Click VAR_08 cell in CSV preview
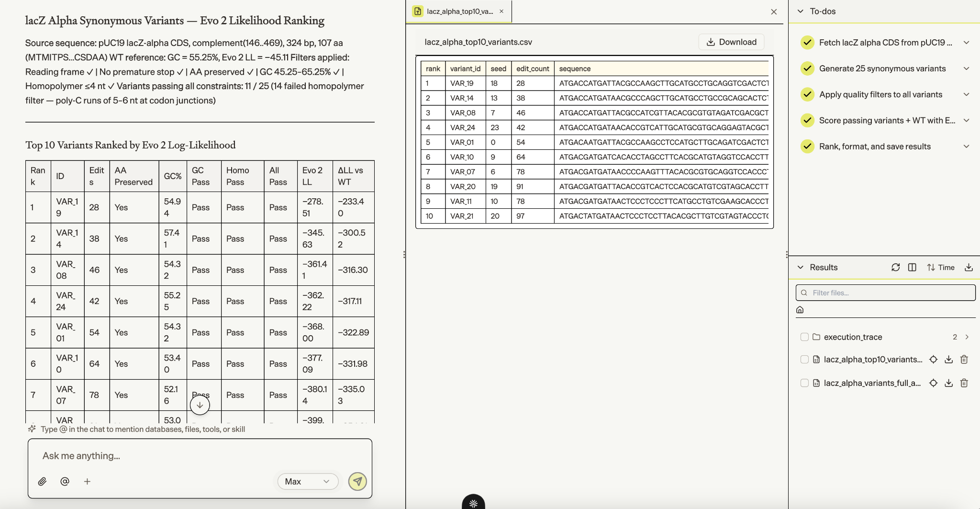The width and height of the screenshot is (980, 509). 465,113
